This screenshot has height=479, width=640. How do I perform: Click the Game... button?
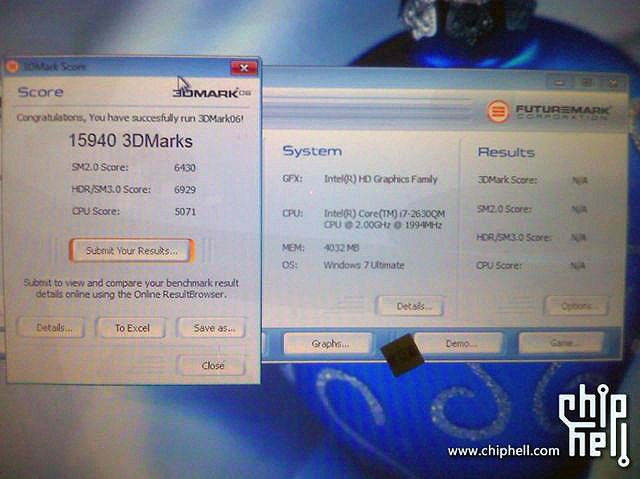[x=561, y=343]
